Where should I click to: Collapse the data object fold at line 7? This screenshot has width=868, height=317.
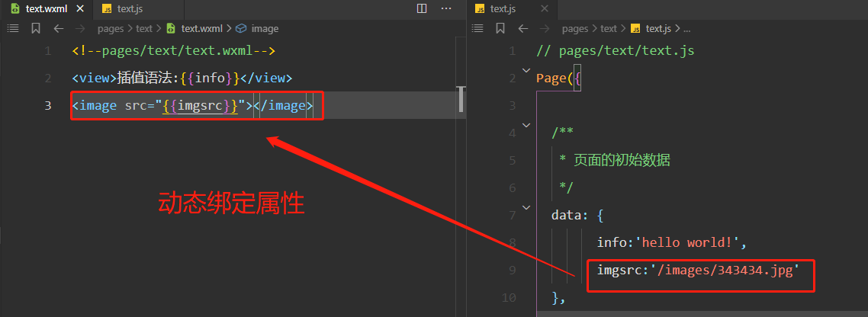[x=526, y=207]
